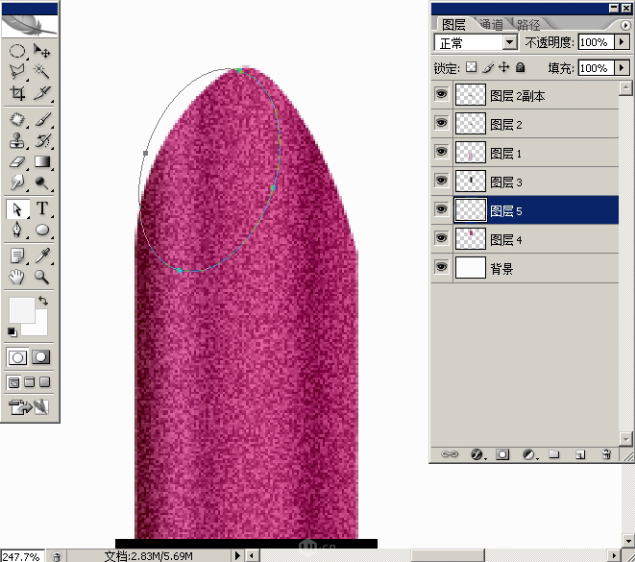This screenshot has width=635, height=562.
Task: Open the blend mode 正常 dropdown
Action: (510, 43)
